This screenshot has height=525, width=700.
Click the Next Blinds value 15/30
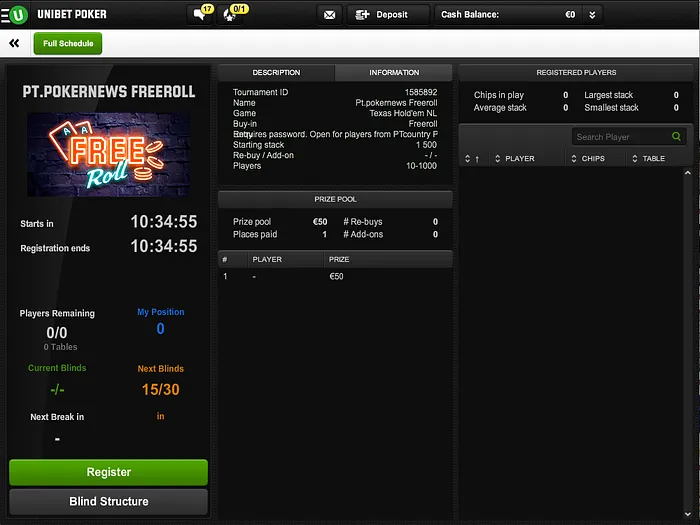coord(161,389)
